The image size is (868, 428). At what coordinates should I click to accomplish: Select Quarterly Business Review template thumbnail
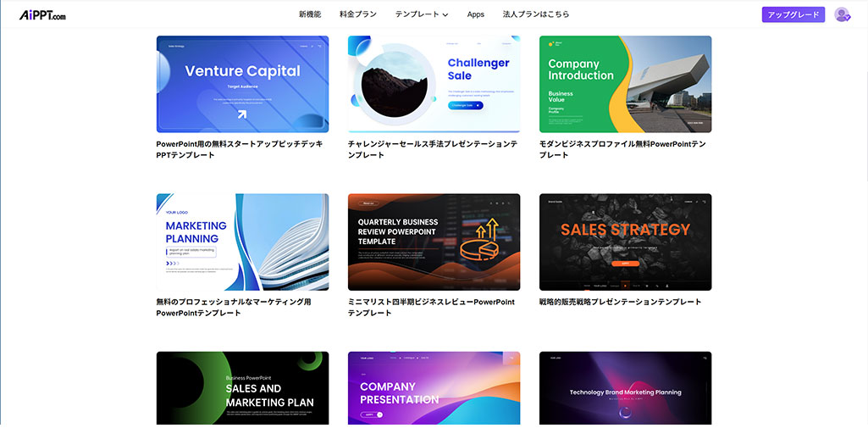pos(434,242)
